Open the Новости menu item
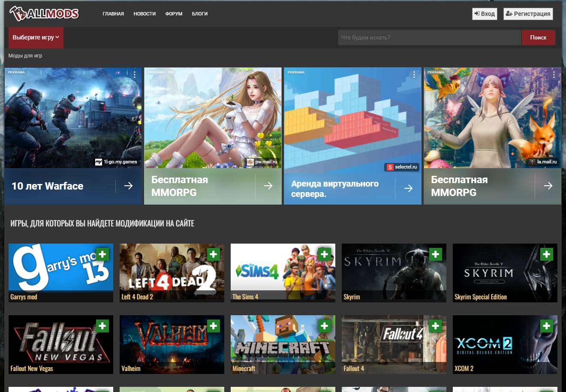566x392 pixels. 145,14
